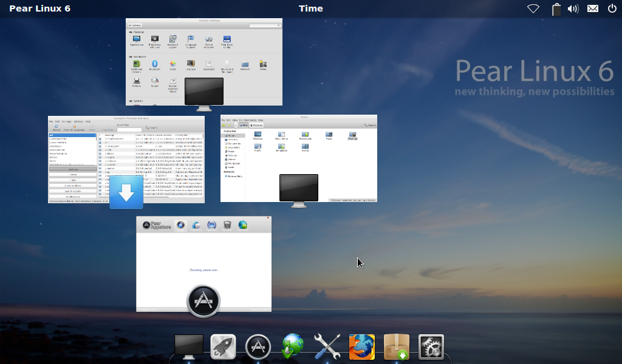Viewport: 622px width, 364px height.
Task: Select the Pear Appstore window thumbnail
Action: 204,264
